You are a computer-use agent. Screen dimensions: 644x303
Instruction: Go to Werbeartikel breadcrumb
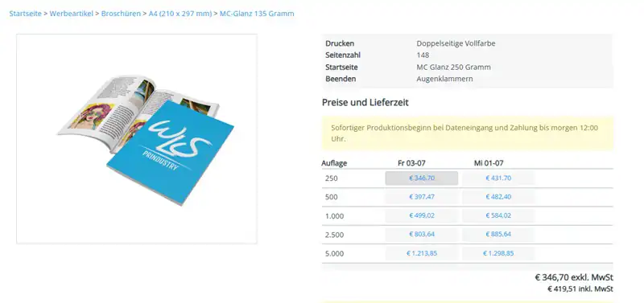click(x=72, y=14)
